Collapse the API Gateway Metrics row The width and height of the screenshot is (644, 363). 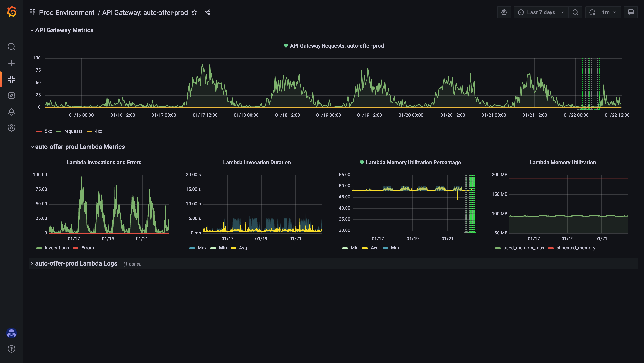click(x=64, y=30)
